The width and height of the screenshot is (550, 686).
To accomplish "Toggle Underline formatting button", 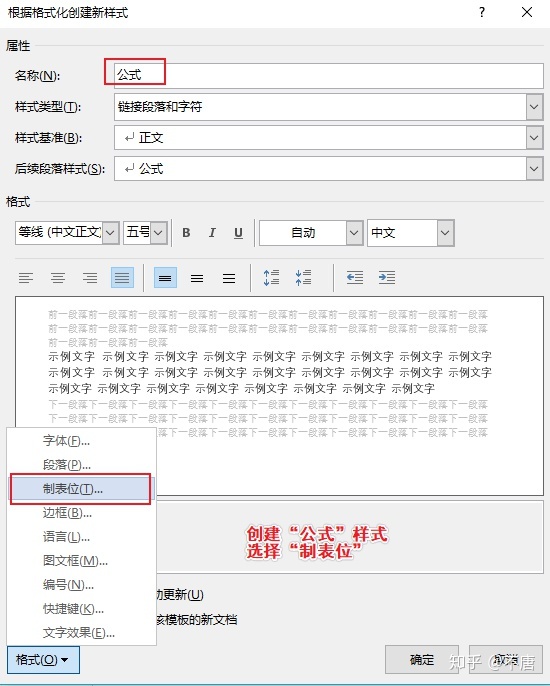I will (x=238, y=233).
